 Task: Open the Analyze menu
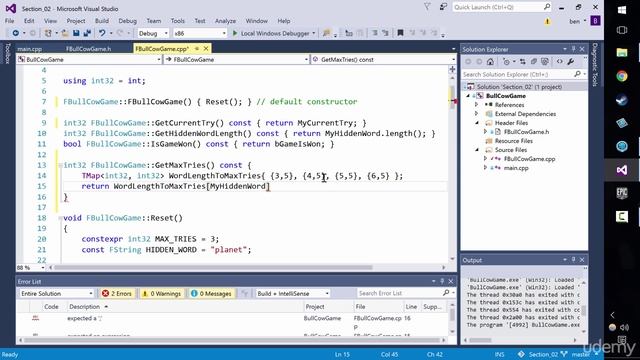[x=225, y=21]
